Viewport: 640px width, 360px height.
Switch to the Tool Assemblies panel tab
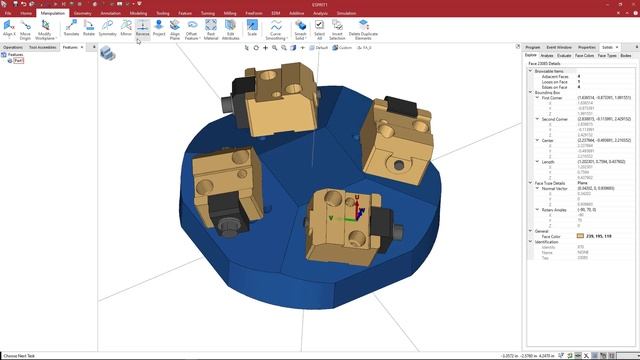click(42, 47)
